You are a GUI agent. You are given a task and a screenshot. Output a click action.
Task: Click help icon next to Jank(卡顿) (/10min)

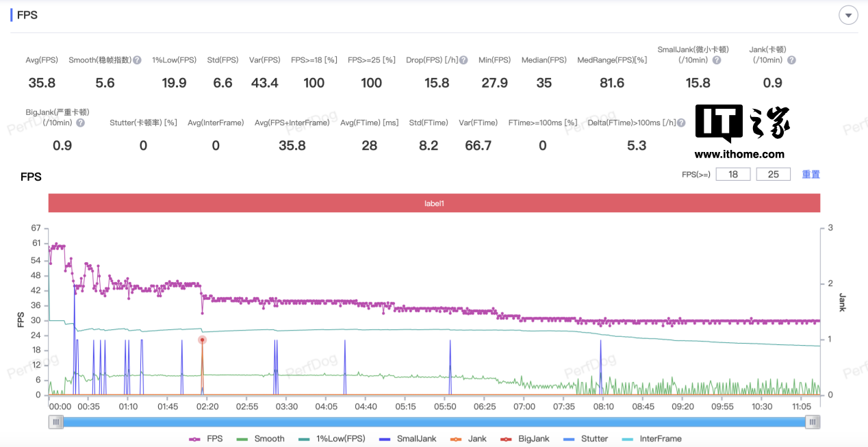pos(791,60)
